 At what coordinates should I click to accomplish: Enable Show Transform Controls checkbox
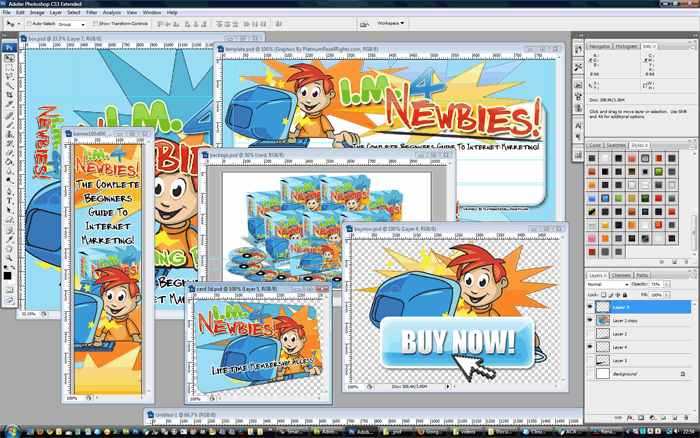tap(95, 24)
